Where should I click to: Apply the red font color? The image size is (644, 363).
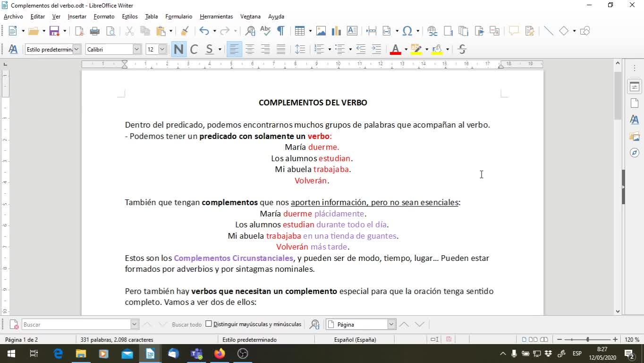pos(396,50)
